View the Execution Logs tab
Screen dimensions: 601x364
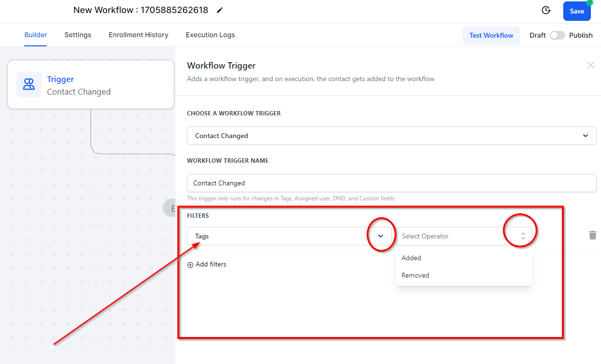click(x=210, y=35)
